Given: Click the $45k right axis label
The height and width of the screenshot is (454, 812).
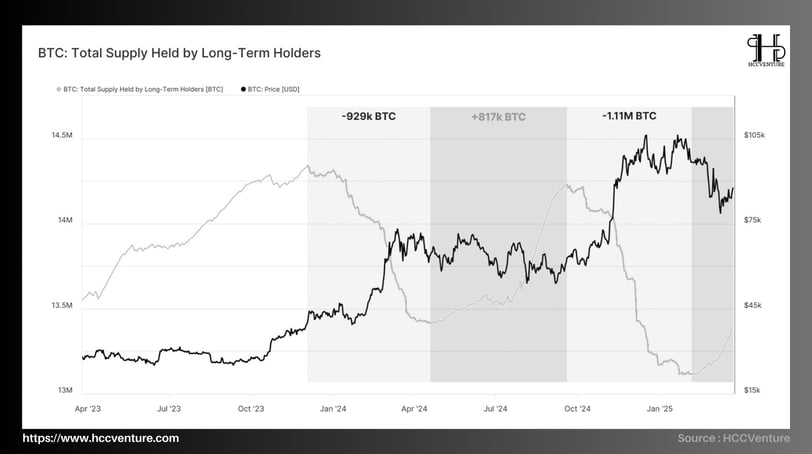Looking at the screenshot, I should coord(752,305).
